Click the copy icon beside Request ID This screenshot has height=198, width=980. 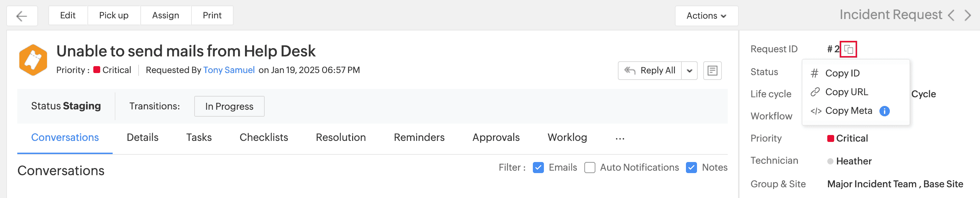[848, 49]
